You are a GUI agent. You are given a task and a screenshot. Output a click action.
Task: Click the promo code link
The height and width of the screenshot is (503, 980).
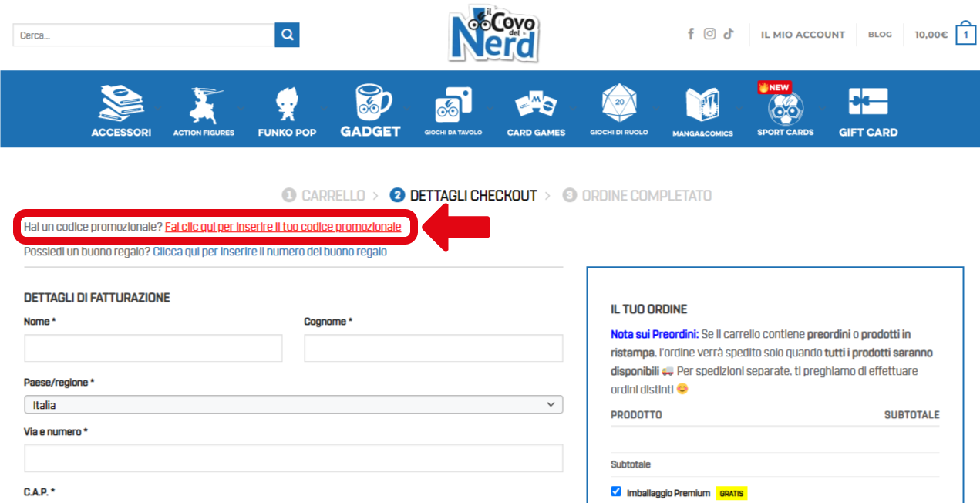(x=283, y=227)
